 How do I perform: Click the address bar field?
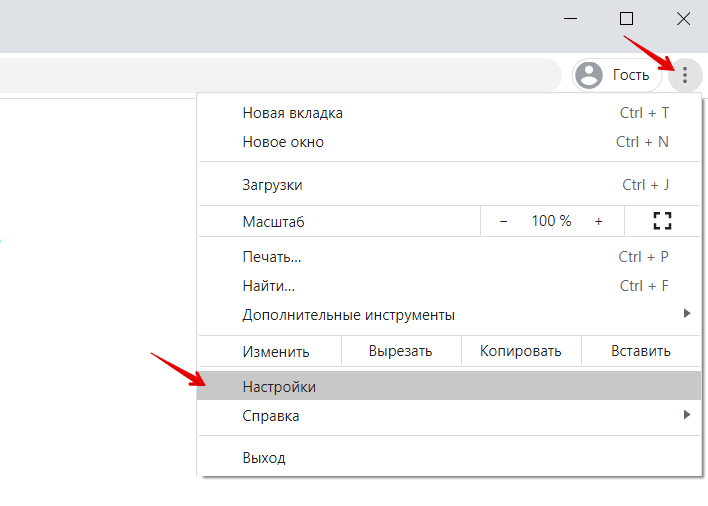point(280,75)
